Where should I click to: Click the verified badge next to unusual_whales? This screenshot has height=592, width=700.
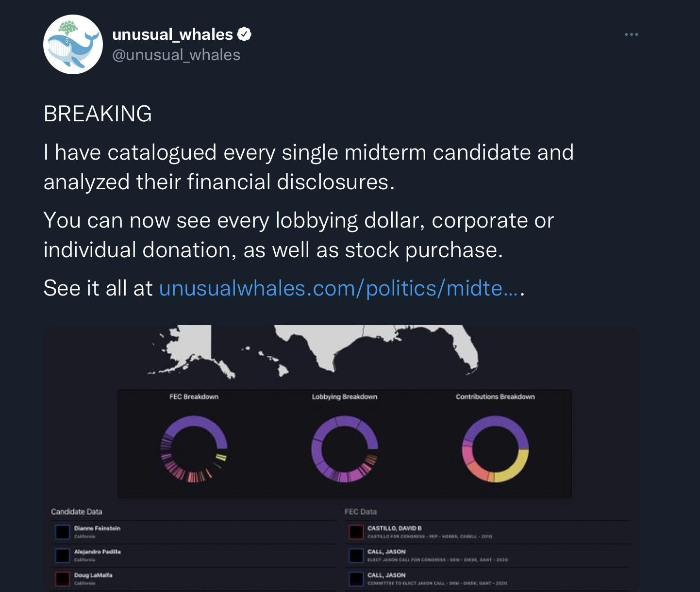(245, 33)
